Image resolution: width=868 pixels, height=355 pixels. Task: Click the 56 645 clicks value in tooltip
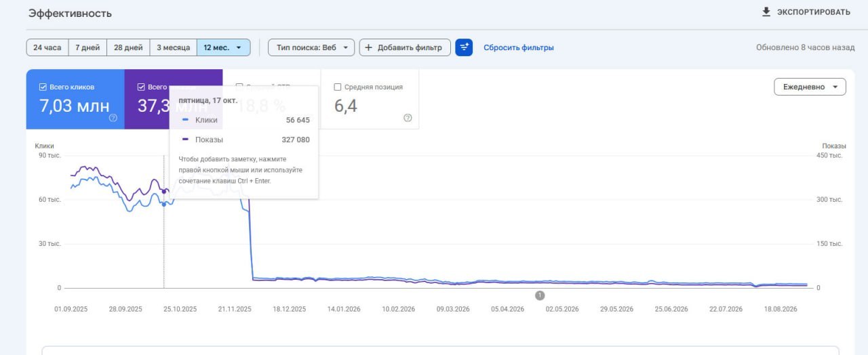[298, 120]
